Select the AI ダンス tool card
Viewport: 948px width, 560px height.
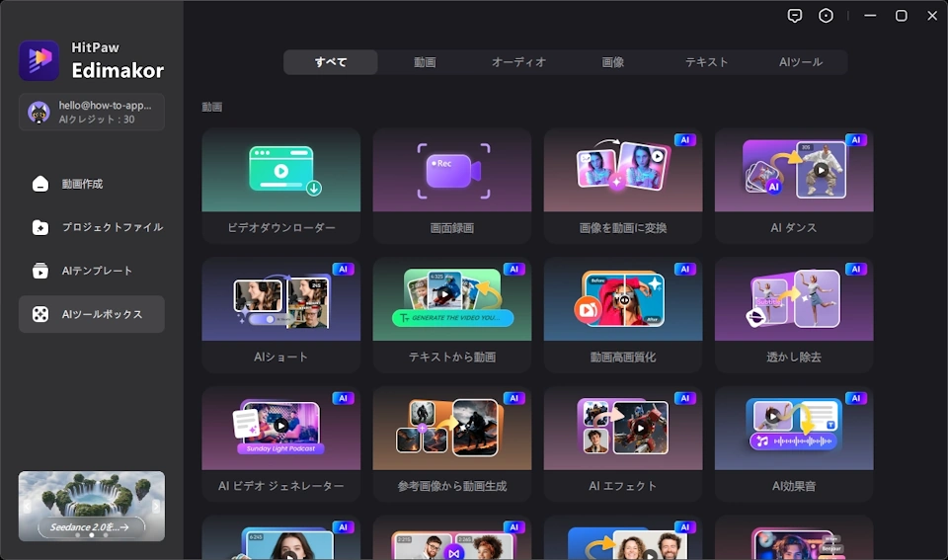(x=794, y=186)
